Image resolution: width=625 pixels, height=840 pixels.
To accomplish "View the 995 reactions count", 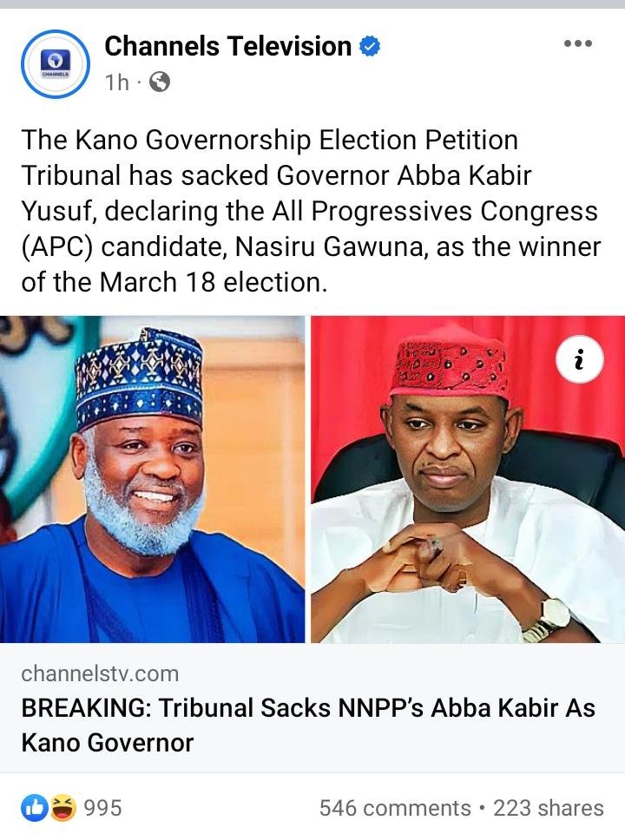I will pyautogui.click(x=103, y=808).
